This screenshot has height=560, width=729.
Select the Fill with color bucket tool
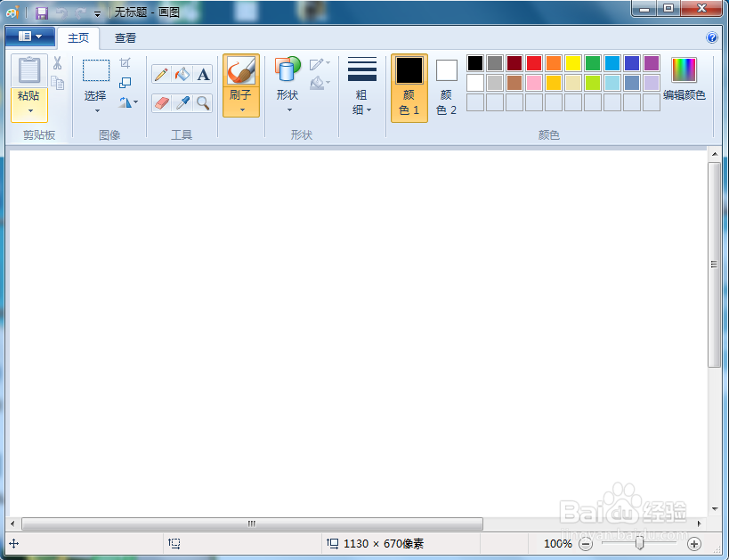182,75
